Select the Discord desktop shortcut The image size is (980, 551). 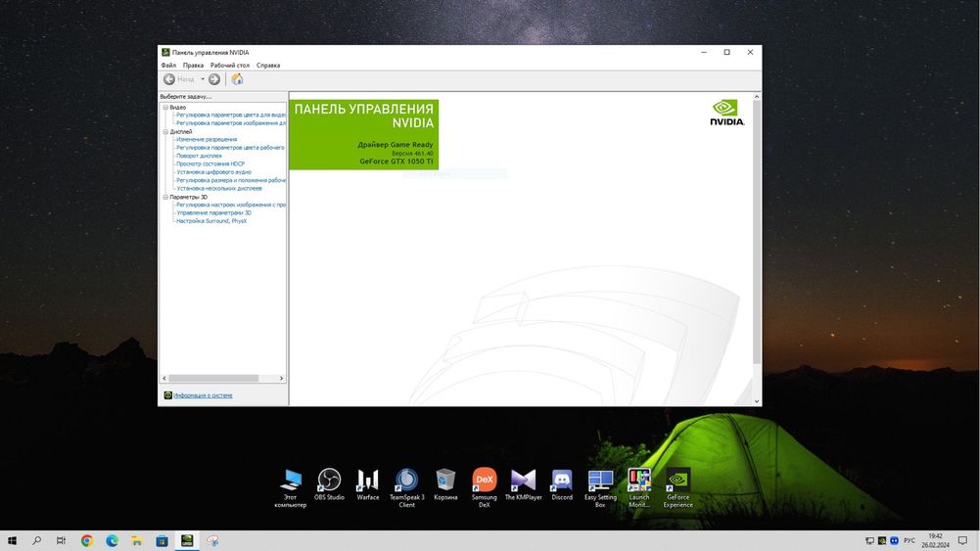click(562, 484)
